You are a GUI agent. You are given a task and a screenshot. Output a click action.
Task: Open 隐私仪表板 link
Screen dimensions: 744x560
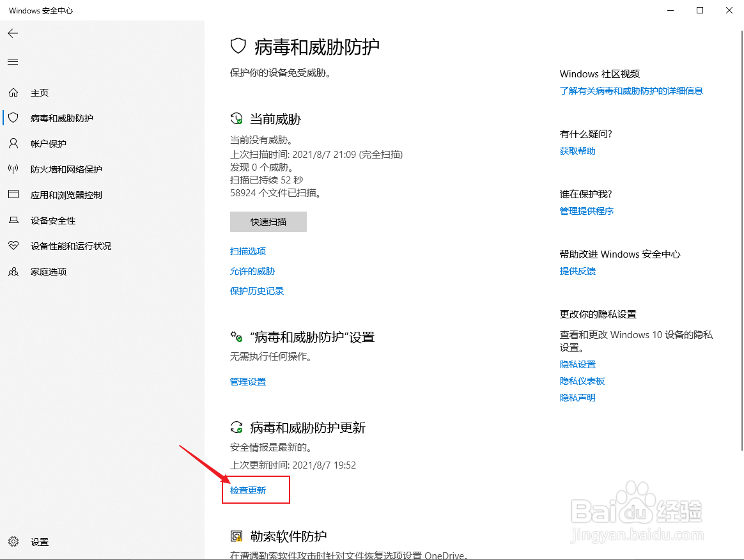pos(582,381)
